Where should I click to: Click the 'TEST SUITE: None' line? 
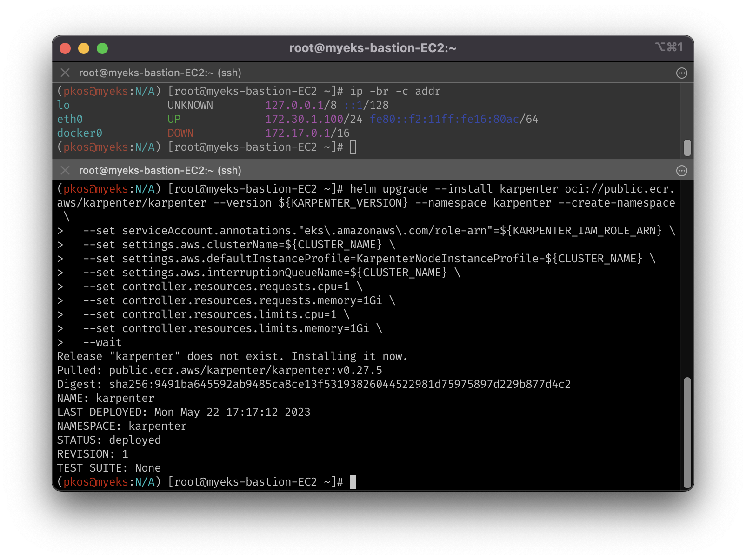click(109, 468)
